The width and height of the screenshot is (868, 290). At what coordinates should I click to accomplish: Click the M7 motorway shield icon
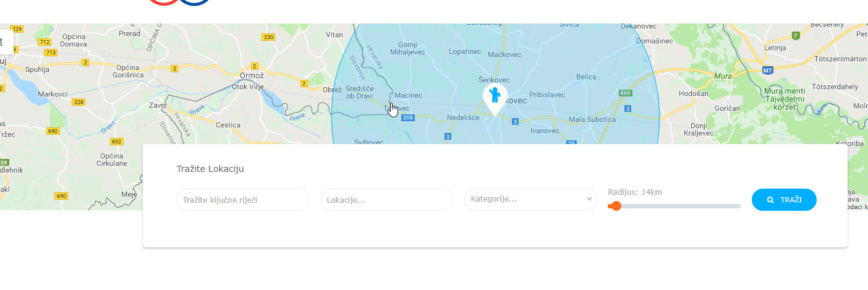767,70
